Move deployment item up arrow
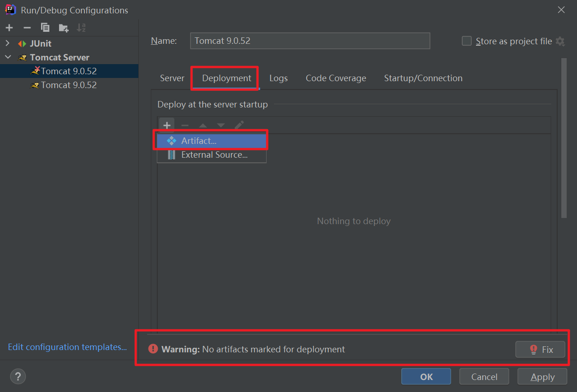The width and height of the screenshot is (577, 392). 203,125
